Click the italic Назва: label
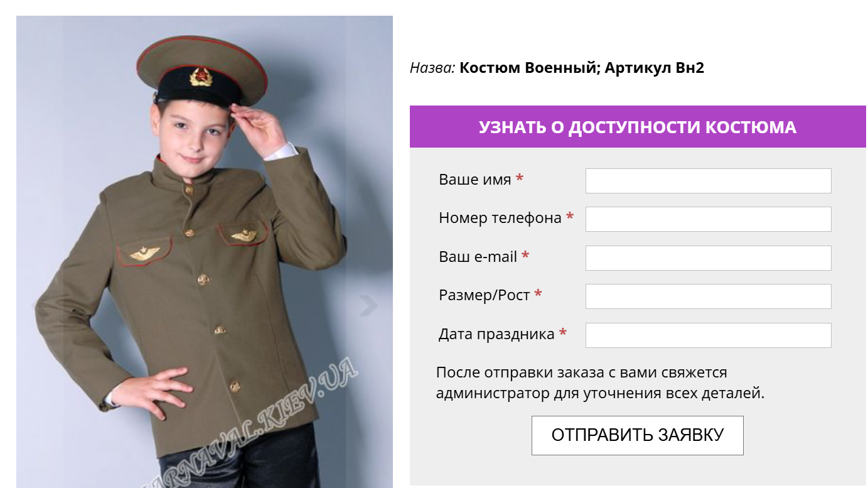The height and width of the screenshot is (488, 868). [432, 68]
